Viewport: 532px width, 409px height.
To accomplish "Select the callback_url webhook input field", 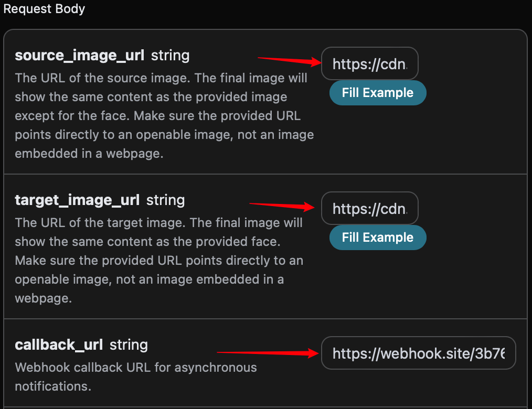I will 418,354.
